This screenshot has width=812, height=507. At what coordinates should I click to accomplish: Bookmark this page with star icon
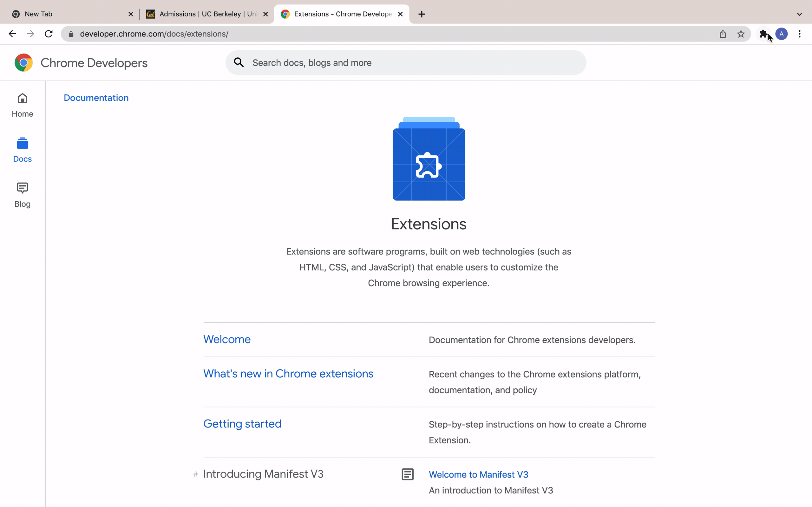(741, 34)
